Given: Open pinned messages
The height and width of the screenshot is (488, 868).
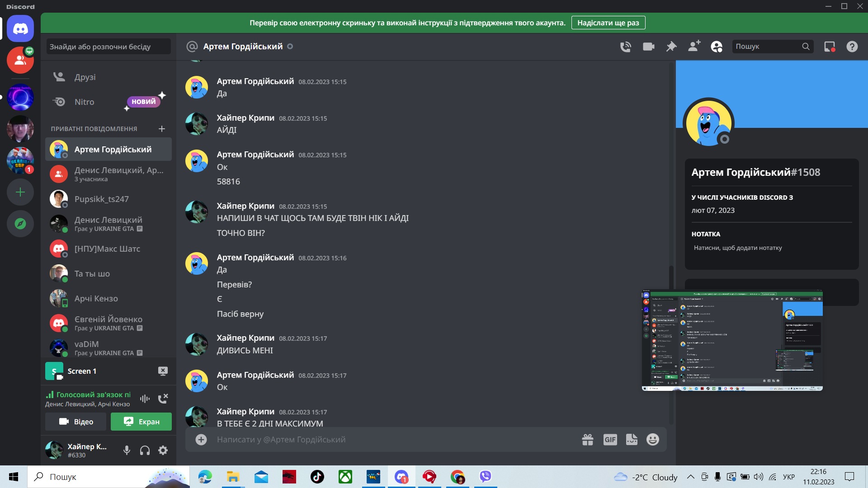Looking at the screenshot, I should [x=671, y=47].
